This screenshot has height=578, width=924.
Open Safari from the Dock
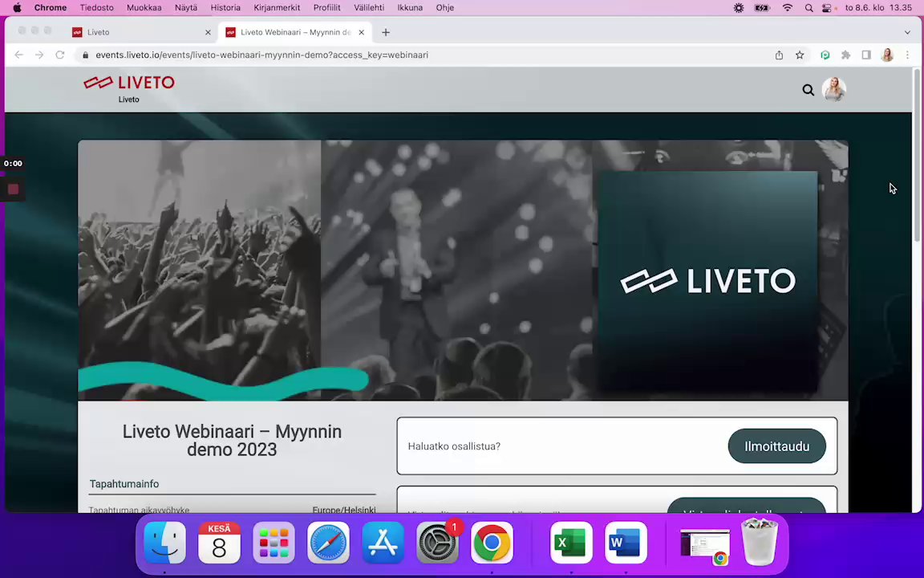tap(328, 543)
